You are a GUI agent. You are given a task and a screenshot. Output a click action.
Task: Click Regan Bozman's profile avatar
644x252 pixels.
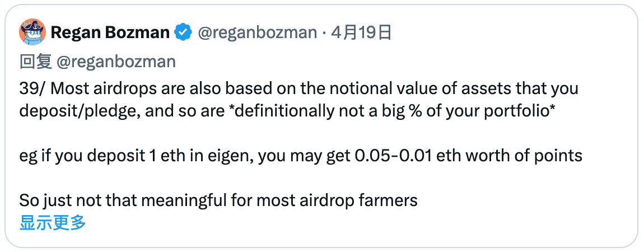32,32
